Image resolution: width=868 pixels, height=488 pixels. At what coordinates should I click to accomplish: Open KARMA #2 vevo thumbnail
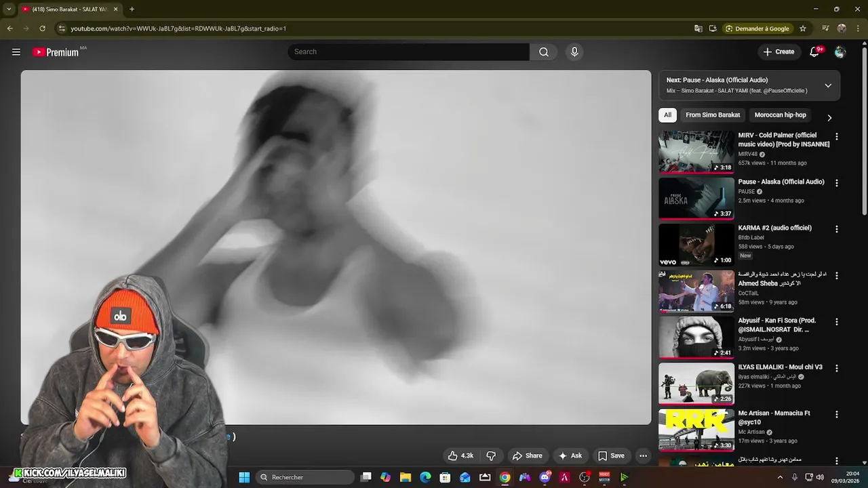(x=696, y=245)
